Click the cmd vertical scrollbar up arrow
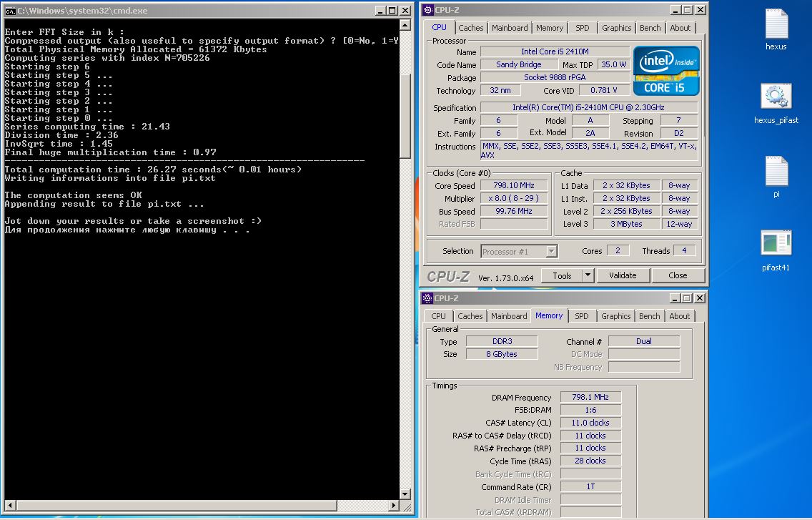 [x=405, y=26]
